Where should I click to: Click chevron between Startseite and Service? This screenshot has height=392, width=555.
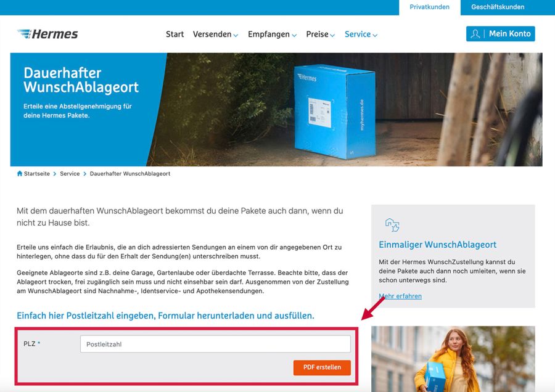tap(54, 174)
